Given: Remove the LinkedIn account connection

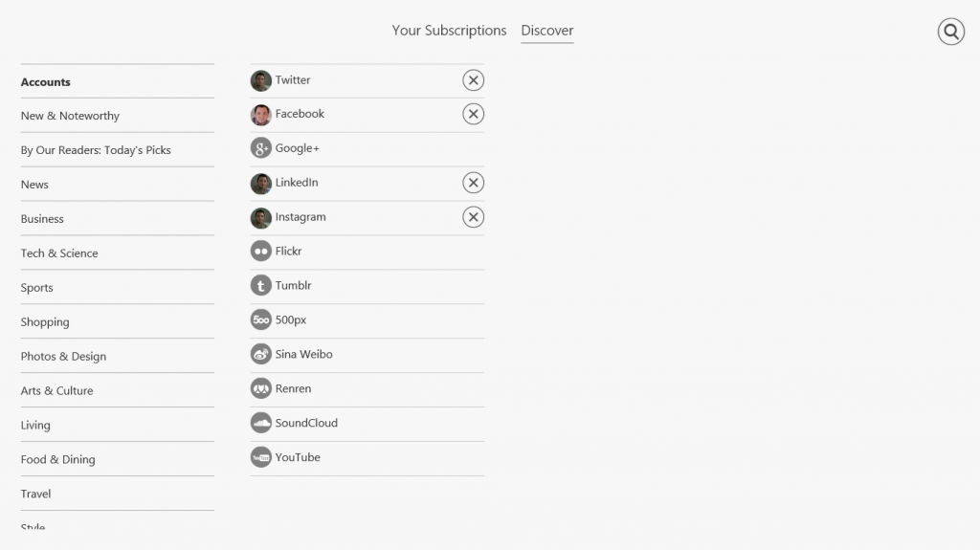Looking at the screenshot, I should click(x=473, y=183).
